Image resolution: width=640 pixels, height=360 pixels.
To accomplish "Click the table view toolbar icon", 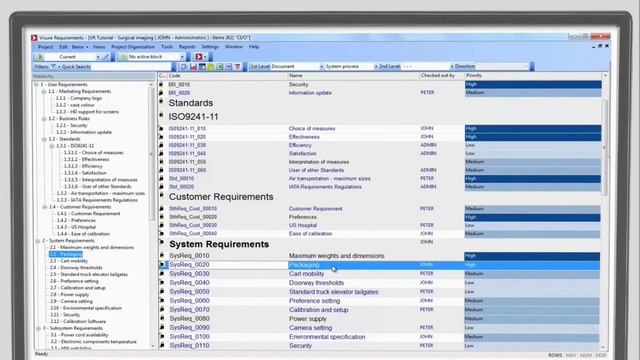I will tap(202, 67).
